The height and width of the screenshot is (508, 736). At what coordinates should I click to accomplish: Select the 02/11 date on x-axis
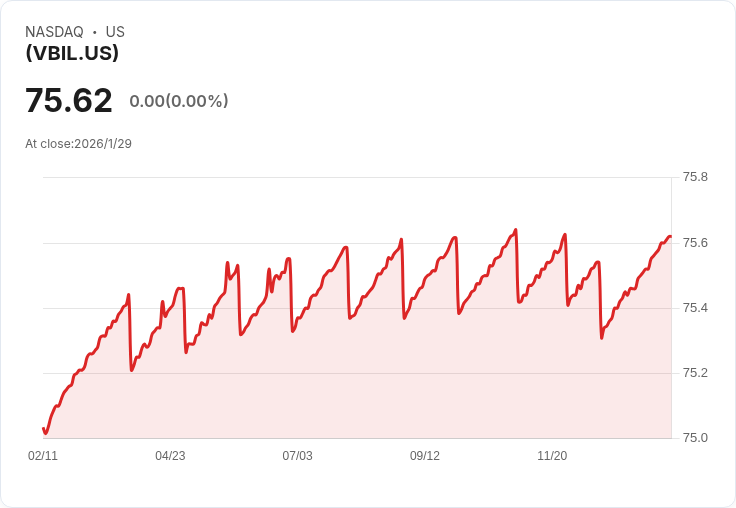click(x=43, y=456)
